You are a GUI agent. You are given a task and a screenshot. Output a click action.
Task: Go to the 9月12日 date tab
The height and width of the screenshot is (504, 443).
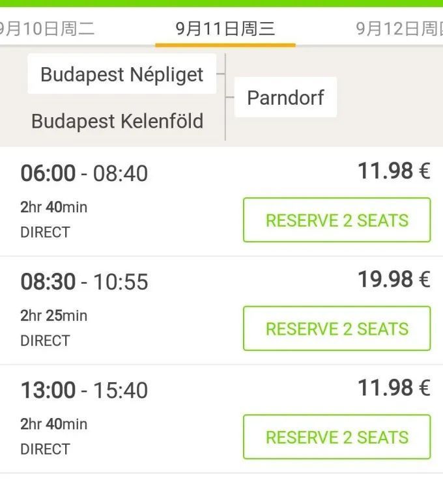[399, 29]
